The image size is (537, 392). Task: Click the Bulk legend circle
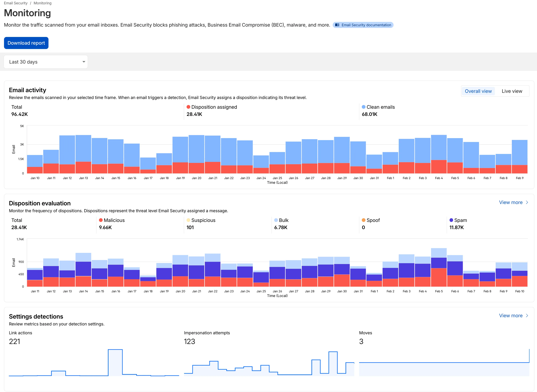pos(276,220)
